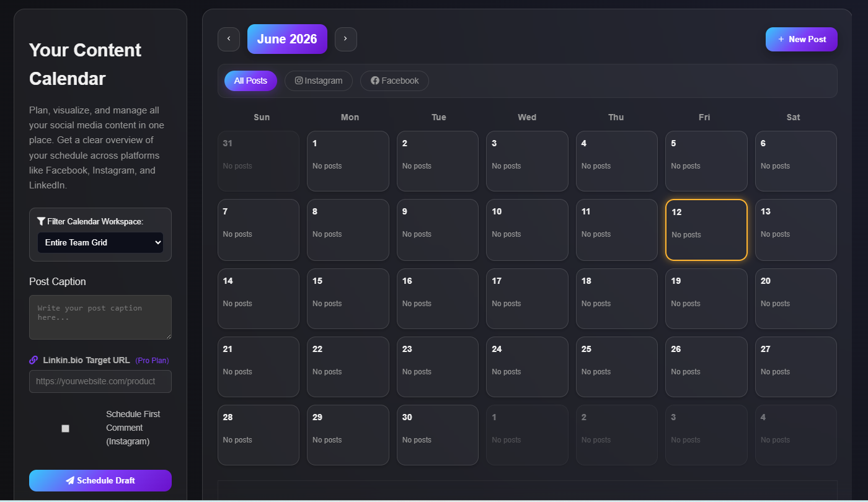
Task: Select the dimmed May 31 day cell
Action: 259,161
